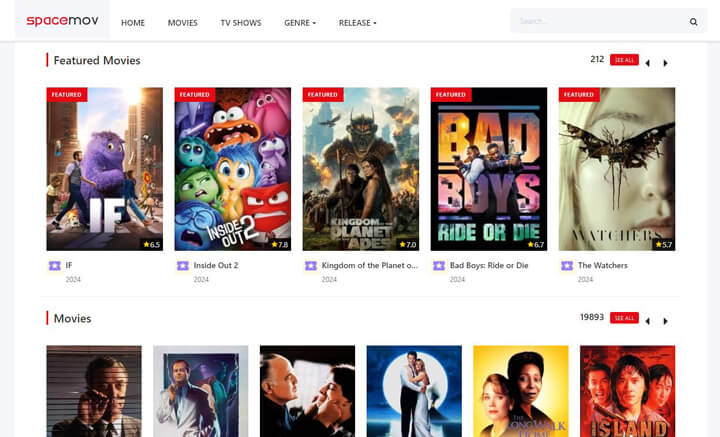This screenshot has height=437, width=720.
Task: Expand the RELEASE dropdown menu
Action: pos(357,22)
